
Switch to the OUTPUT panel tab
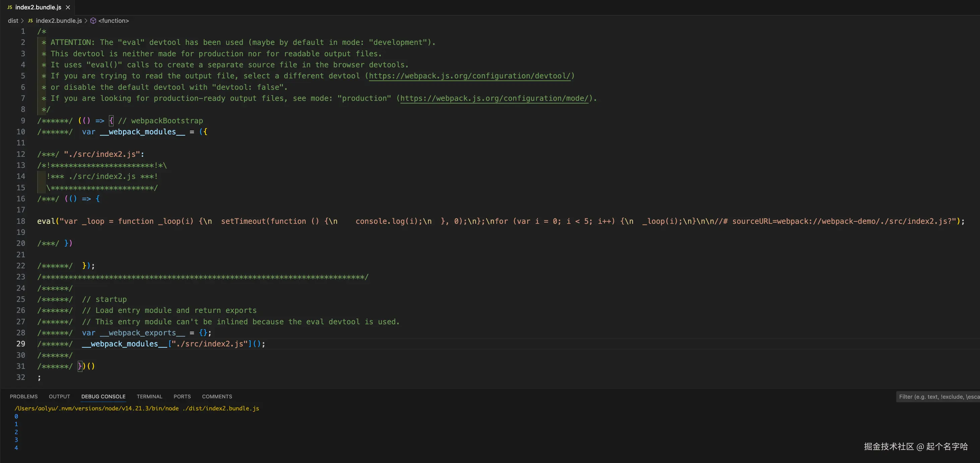coord(59,396)
